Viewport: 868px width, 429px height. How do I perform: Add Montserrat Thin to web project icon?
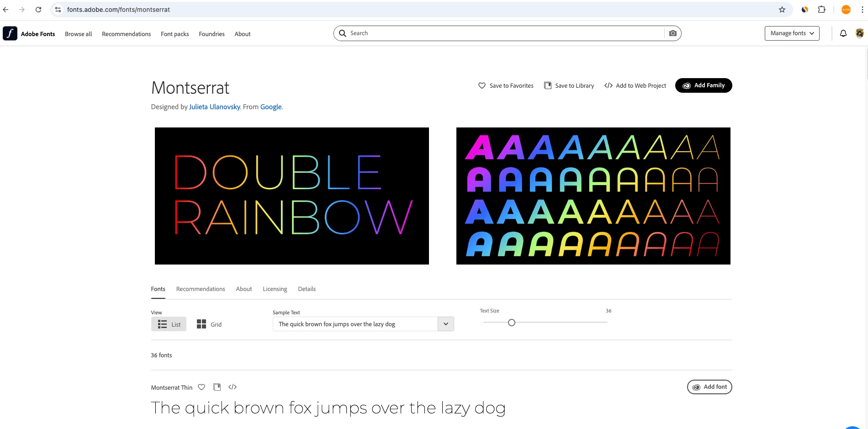coord(233,387)
